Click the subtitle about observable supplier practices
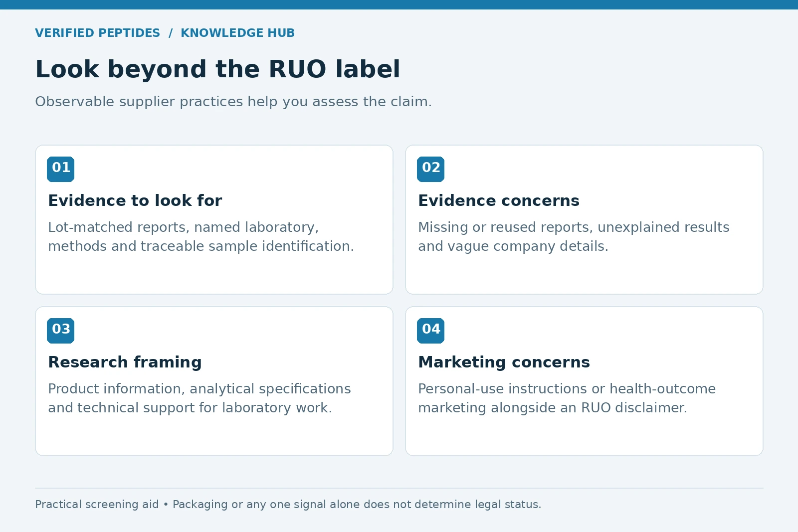Image resolution: width=798 pixels, height=532 pixels. tap(233, 102)
